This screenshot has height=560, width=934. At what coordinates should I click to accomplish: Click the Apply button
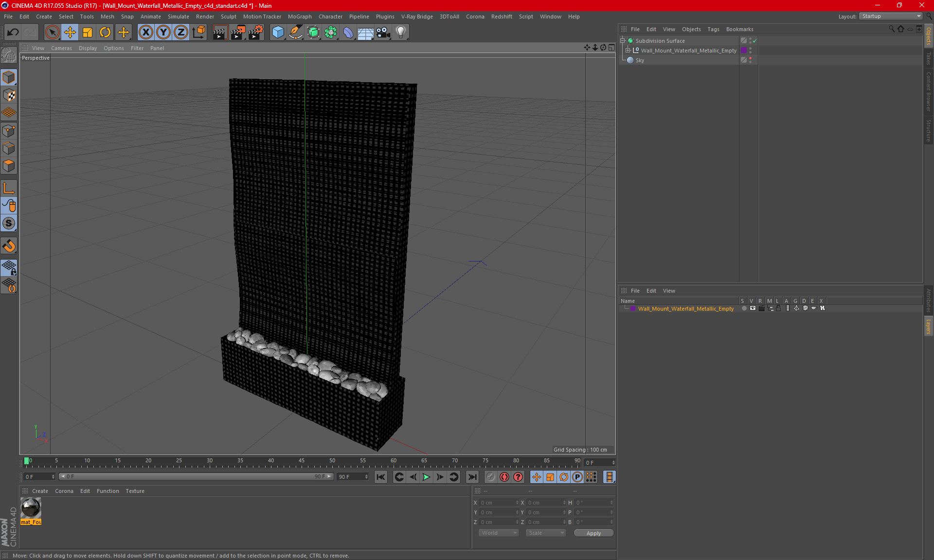[x=593, y=533]
